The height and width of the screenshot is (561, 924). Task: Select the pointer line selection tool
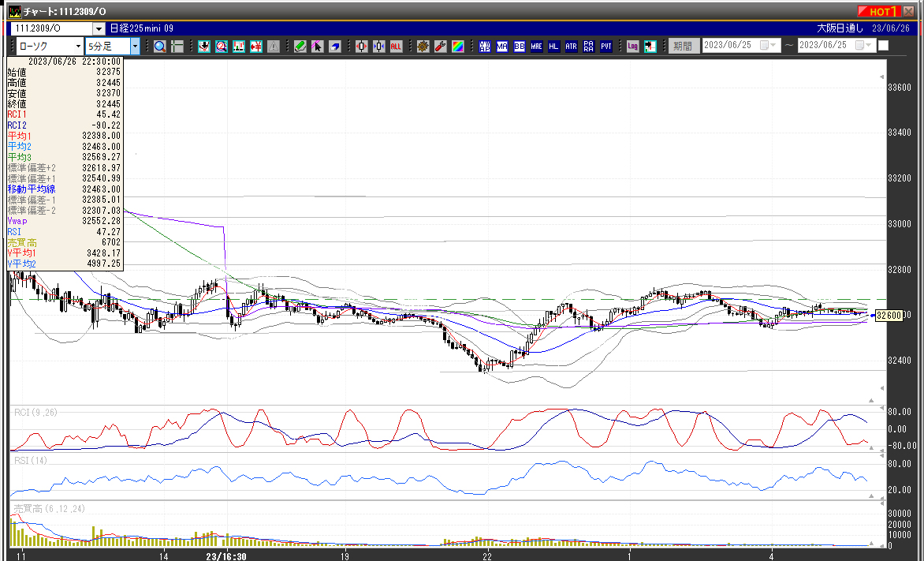click(317, 47)
